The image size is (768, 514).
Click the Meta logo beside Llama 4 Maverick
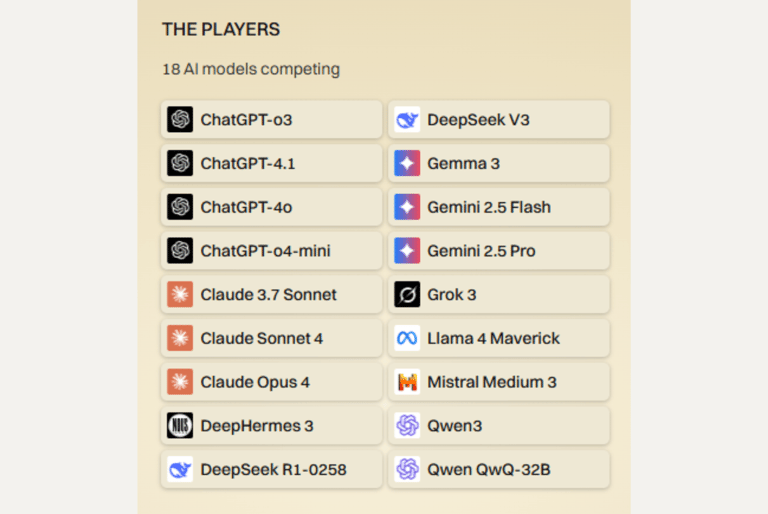tap(407, 338)
